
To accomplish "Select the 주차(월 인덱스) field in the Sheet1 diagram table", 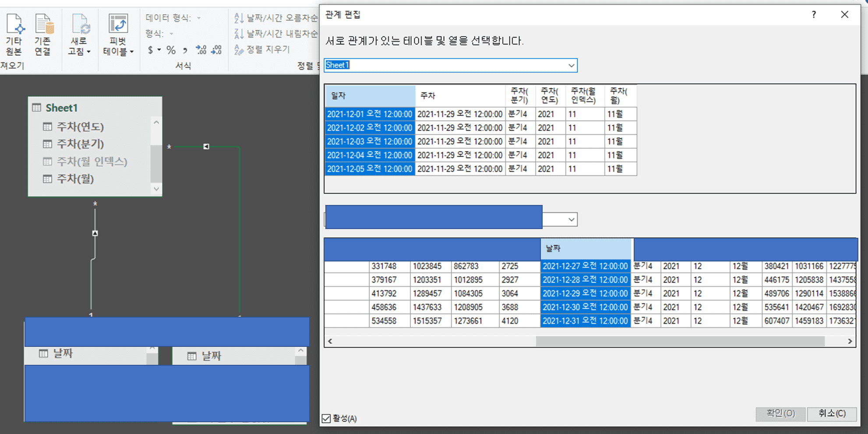I will pyautogui.click(x=92, y=162).
